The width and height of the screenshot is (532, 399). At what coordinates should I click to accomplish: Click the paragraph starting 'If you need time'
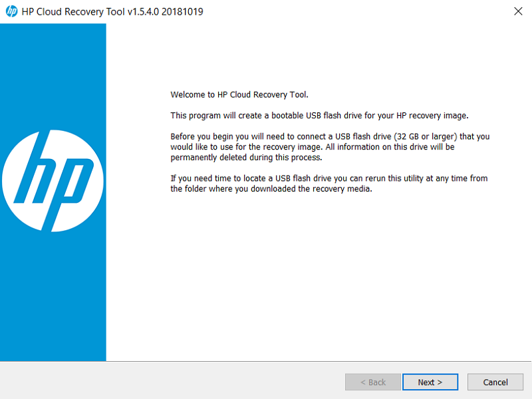[329, 184]
